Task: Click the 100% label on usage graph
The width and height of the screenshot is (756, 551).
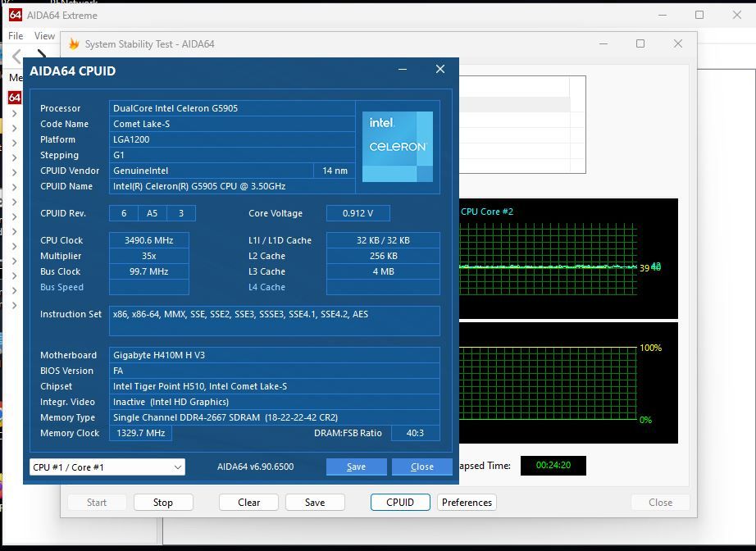Action: (650, 348)
